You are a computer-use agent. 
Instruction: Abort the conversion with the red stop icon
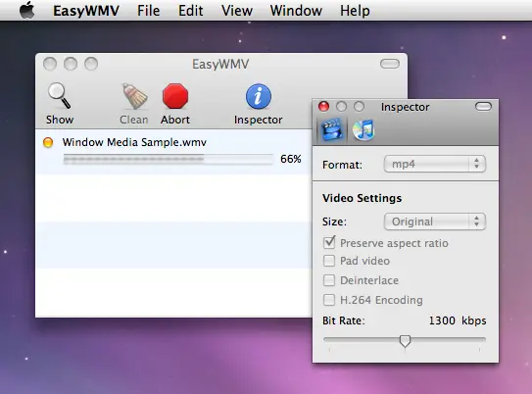click(x=175, y=96)
